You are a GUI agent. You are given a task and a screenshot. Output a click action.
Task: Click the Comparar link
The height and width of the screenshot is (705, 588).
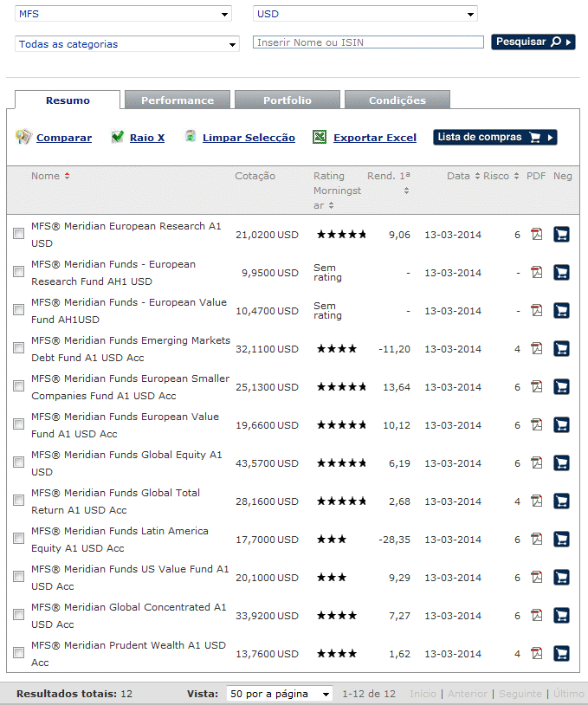coord(64,138)
